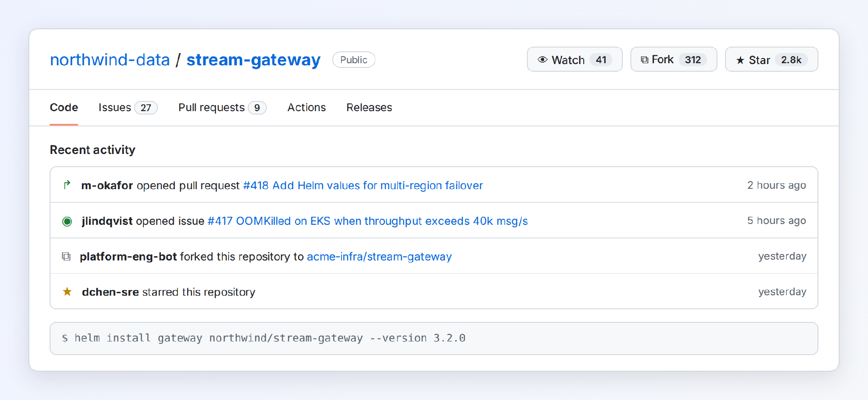Viewport: 868px width, 400px height.
Task: Click the '5 hours ago' timestamp
Action: 776,221
